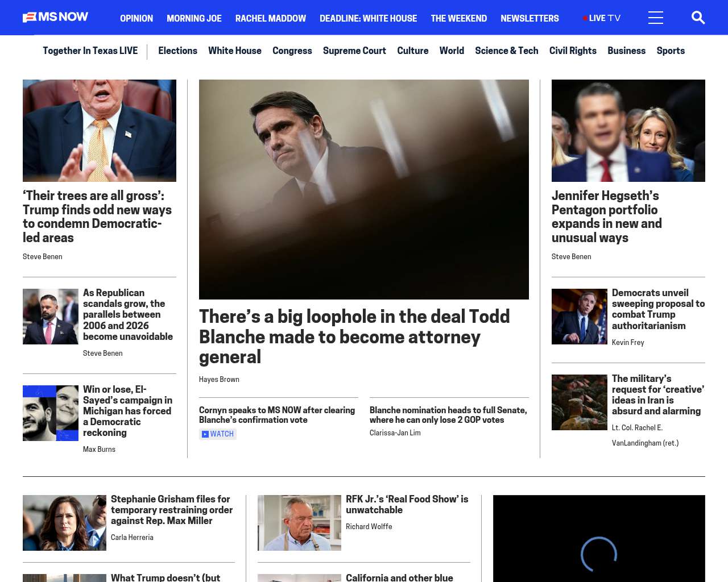Open Democrats proposal thumbnail
The width and height of the screenshot is (728, 582).
580,317
